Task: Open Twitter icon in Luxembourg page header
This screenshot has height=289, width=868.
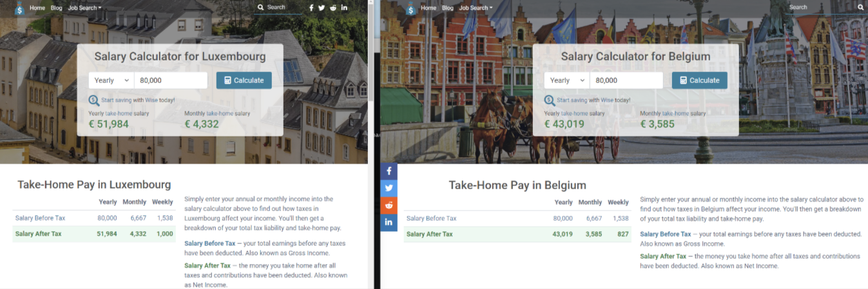Action: 322,8
